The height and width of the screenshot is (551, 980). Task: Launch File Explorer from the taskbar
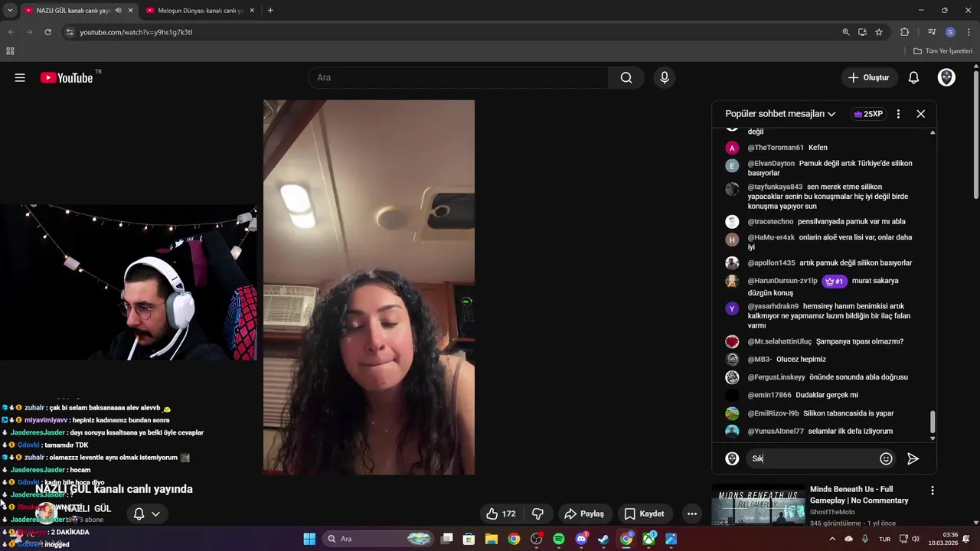pyautogui.click(x=492, y=539)
